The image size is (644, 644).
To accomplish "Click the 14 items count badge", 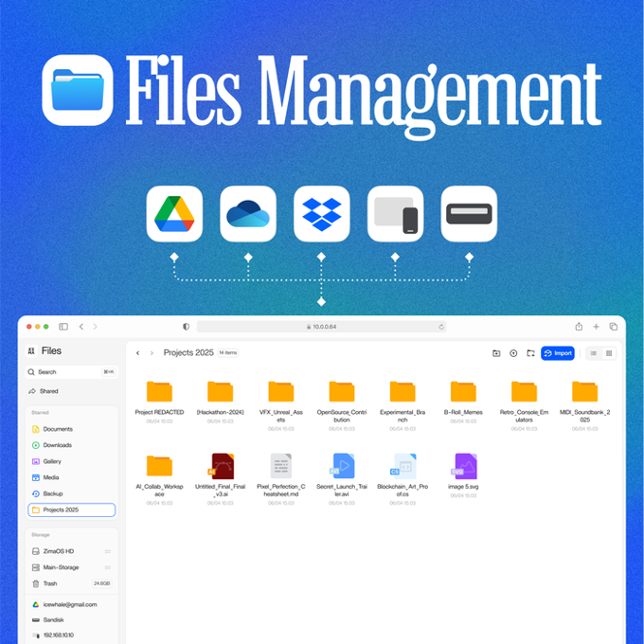I will 228,353.
